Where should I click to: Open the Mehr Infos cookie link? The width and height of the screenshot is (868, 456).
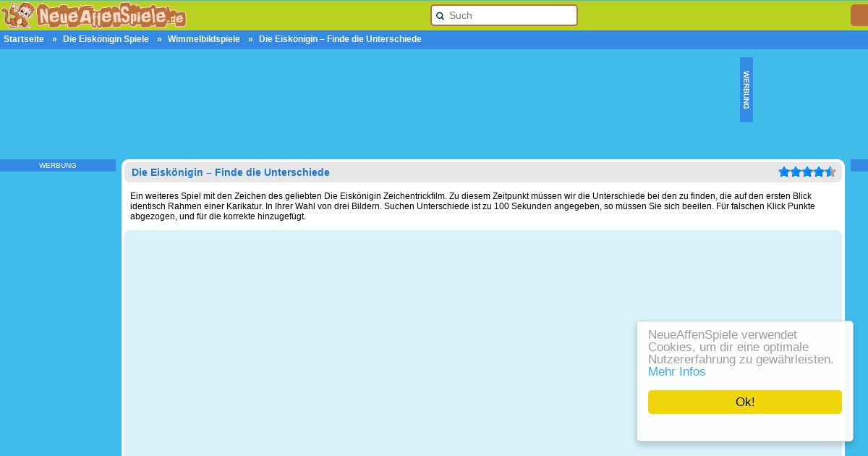(x=676, y=372)
